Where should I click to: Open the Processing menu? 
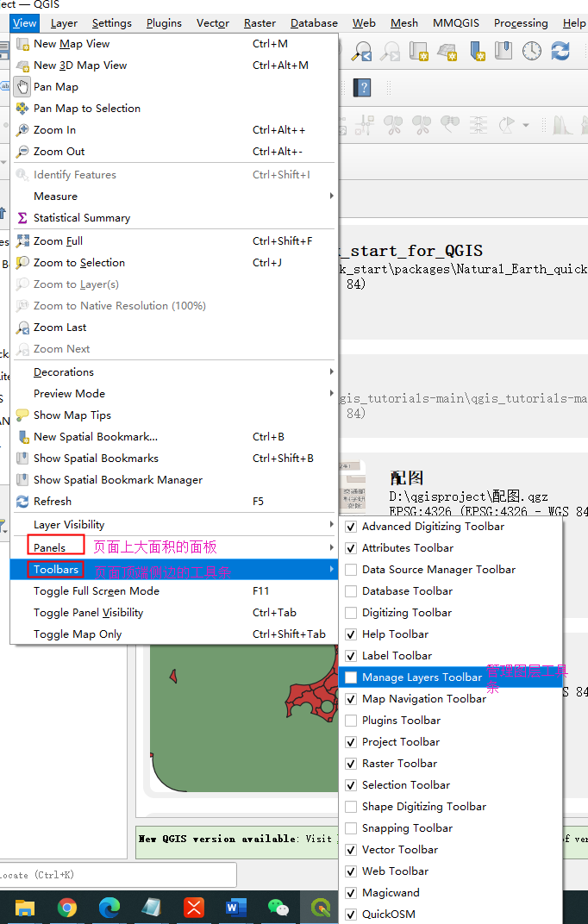point(521,23)
